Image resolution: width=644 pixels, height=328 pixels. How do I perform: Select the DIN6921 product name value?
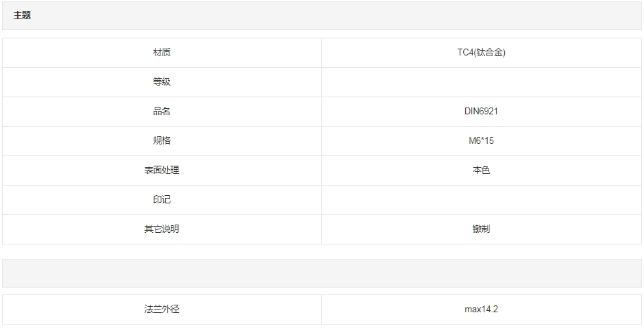pos(481,112)
